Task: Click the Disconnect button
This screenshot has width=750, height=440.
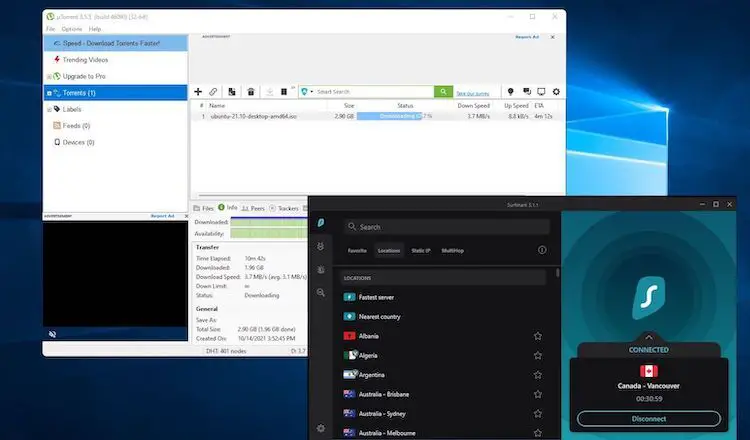Action: pyautogui.click(x=649, y=418)
